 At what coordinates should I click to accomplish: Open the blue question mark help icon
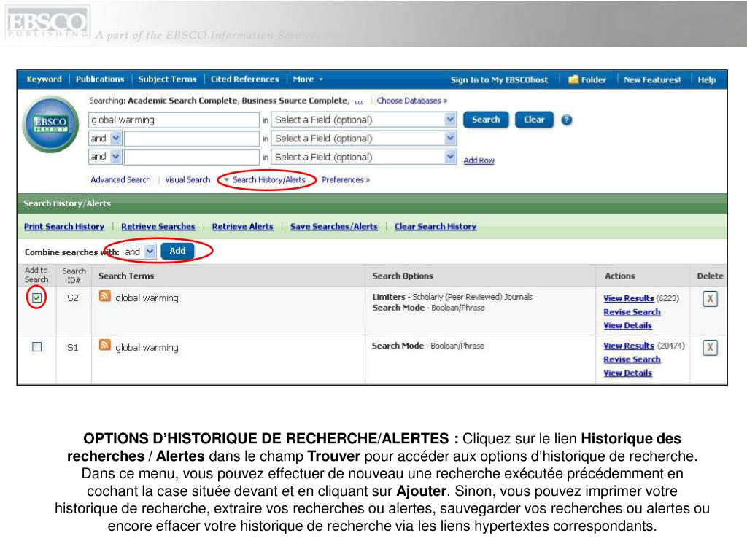(x=566, y=120)
